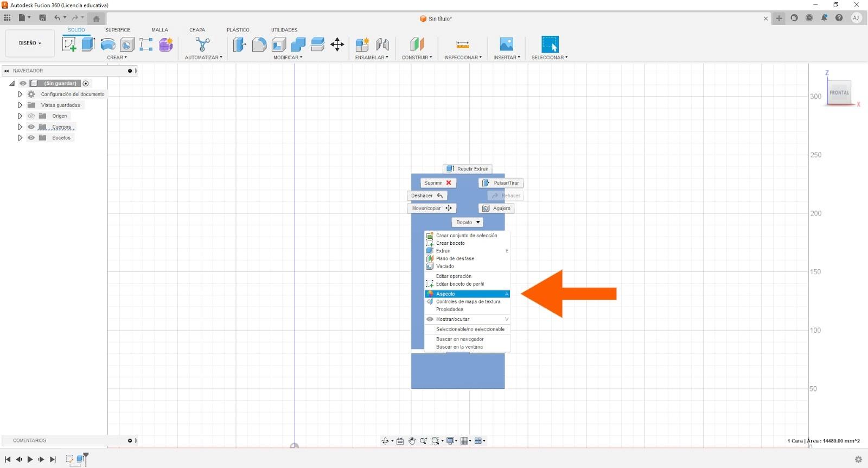Select the Joint icon in ENSAMBLAR

[x=382, y=45]
